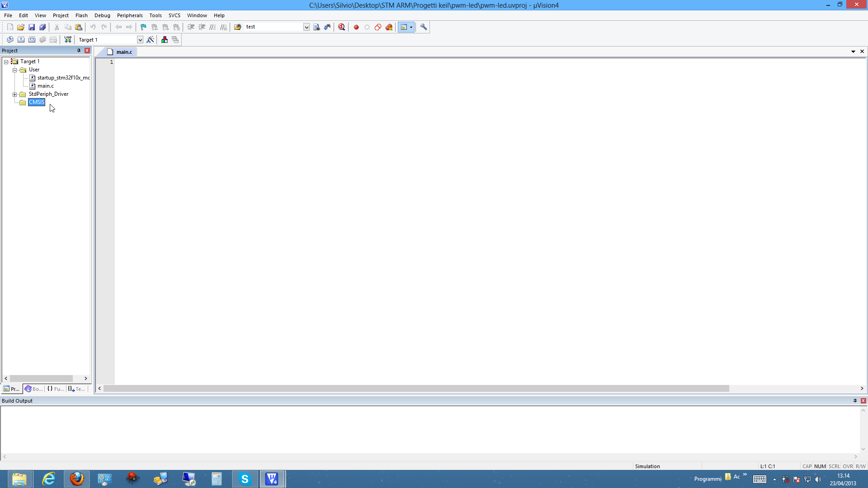Collapse the User group in the project tree
This screenshot has height=488, width=868.
point(14,70)
